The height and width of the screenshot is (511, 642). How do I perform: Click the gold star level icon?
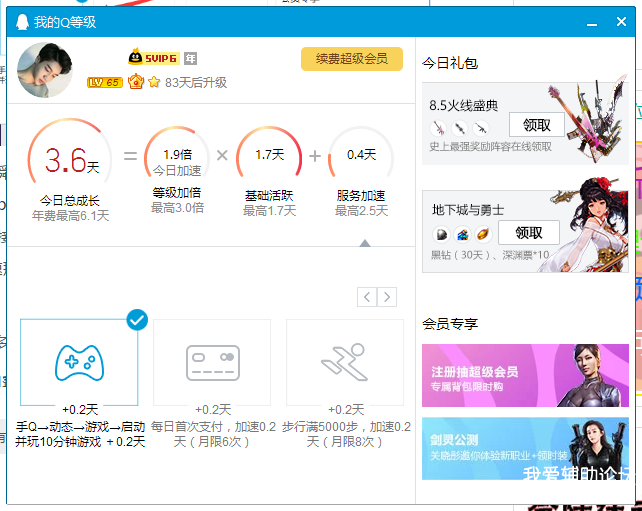154,82
